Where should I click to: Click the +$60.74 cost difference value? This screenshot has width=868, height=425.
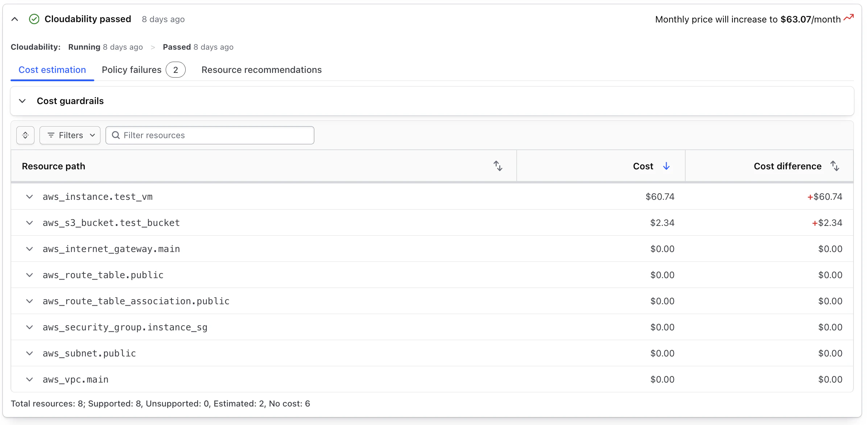(825, 197)
